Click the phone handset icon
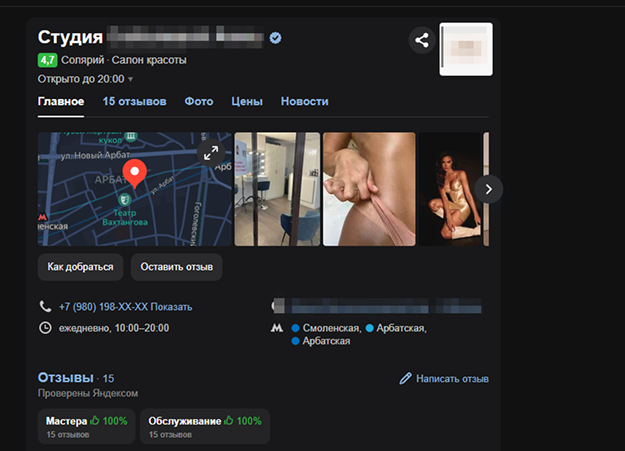625x451 pixels. point(45,307)
